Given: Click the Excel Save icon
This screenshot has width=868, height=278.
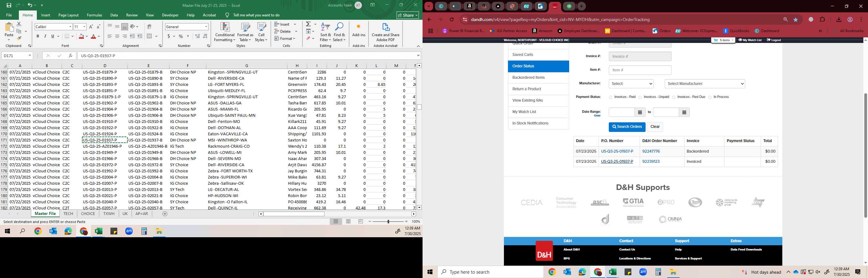Looking at the screenshot, I should [x=9, y=5].
